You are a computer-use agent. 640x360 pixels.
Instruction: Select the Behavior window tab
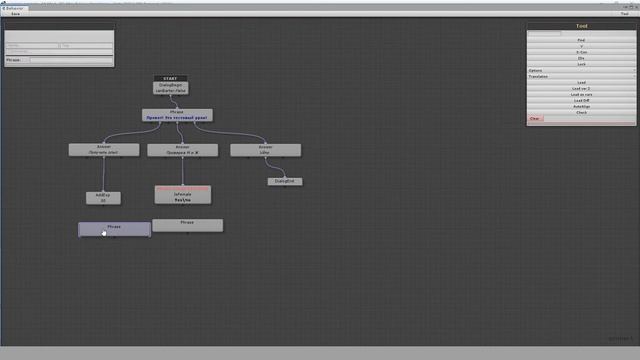(15, 8)
